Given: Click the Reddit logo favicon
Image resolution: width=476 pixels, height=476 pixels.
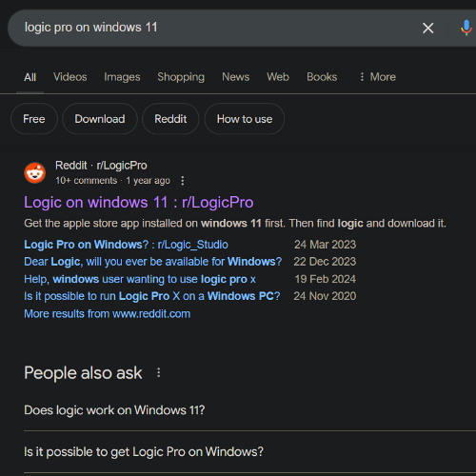Looking at the screenshot, I should [35, 173].
